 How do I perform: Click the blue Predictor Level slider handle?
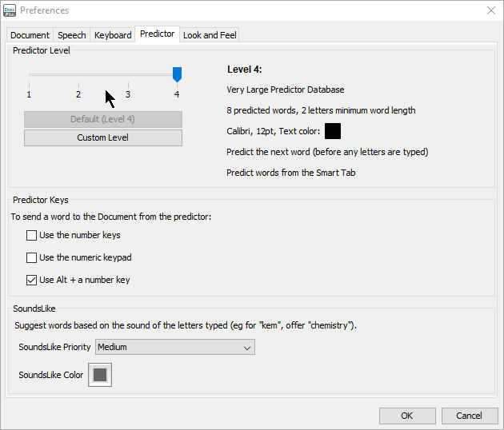pos(177,74)
